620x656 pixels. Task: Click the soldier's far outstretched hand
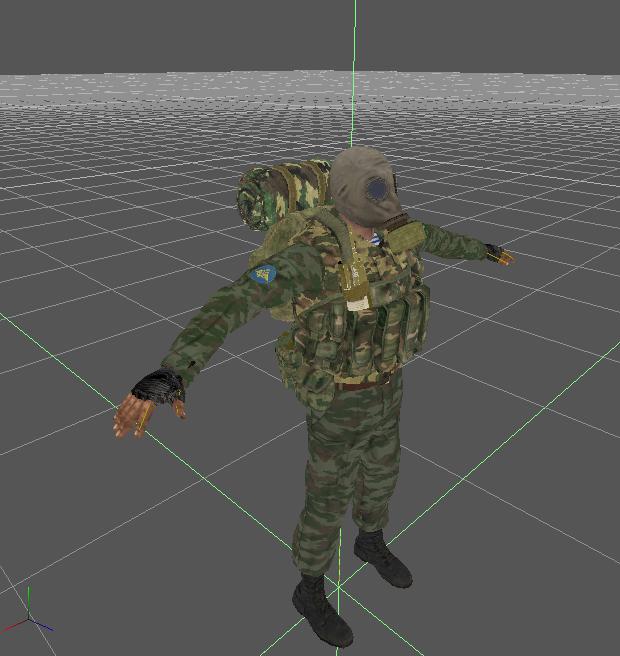click(500, 255)
